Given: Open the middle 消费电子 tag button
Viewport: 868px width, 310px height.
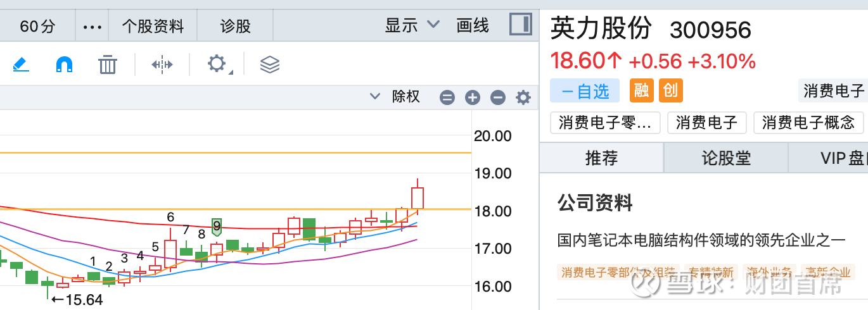Looking at the screenshot, I should click(707, 123).
